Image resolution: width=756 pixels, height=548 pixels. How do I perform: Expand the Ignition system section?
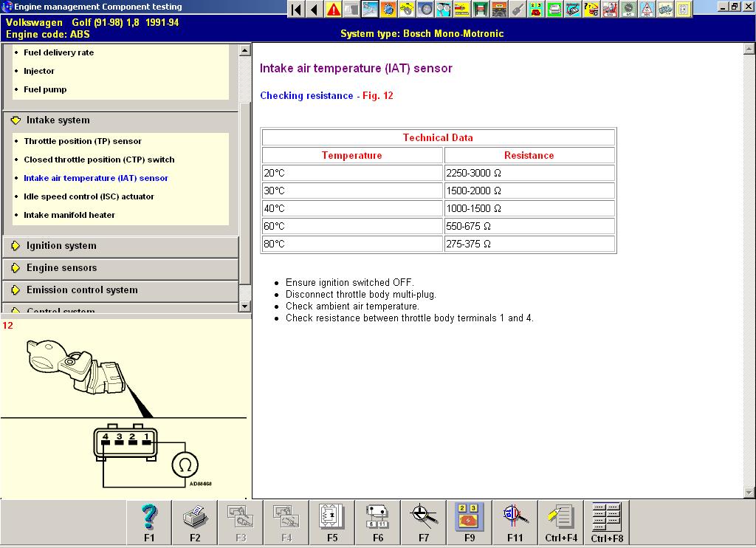coord(61,246)
